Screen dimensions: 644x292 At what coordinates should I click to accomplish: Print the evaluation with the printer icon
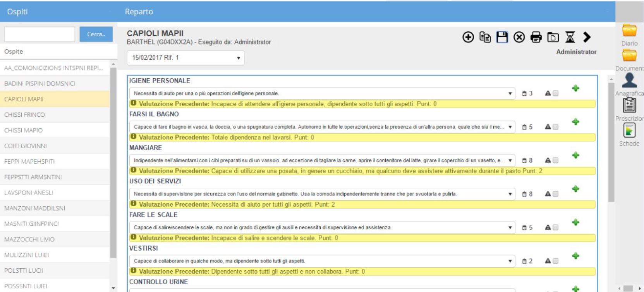[x=536, y=37]
